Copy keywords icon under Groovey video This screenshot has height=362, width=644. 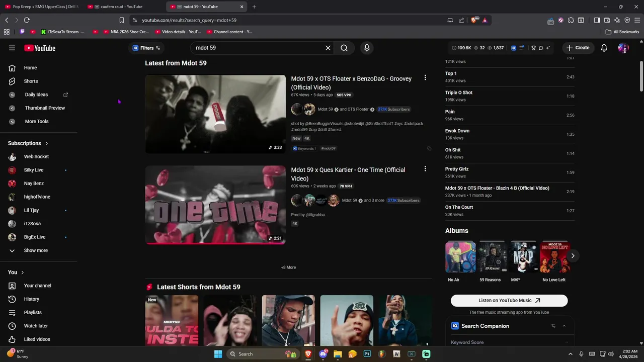click(x=429, y=149)
